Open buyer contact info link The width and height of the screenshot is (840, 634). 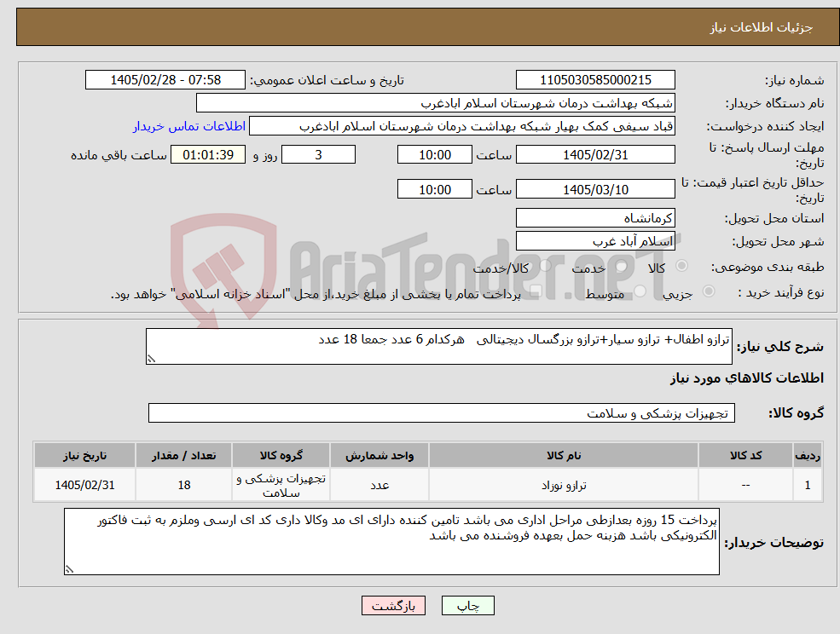[189, 126]
